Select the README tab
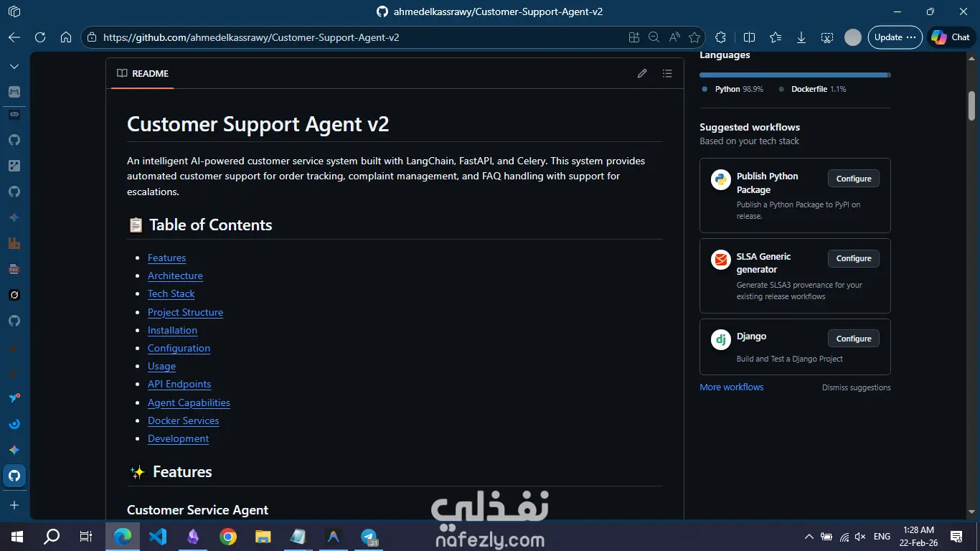The image size is (980, 551). 143,73
